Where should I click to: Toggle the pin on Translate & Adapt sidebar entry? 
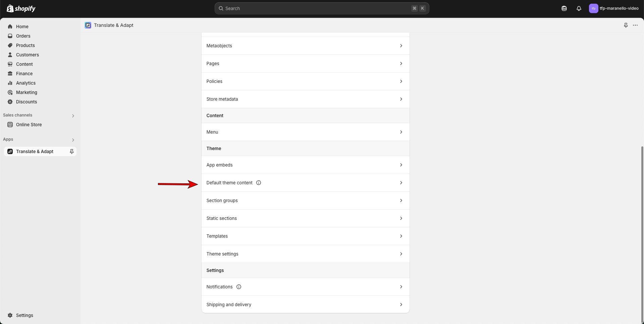coord(71,151)
